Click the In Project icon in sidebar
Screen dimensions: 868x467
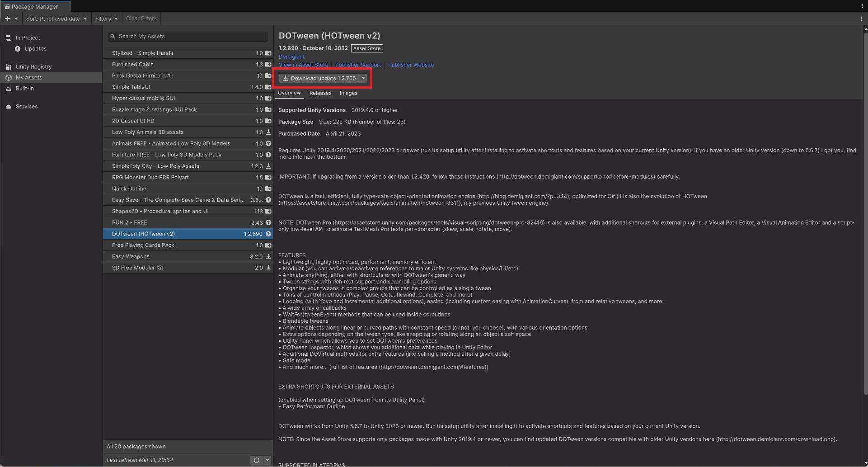[8, 38]
